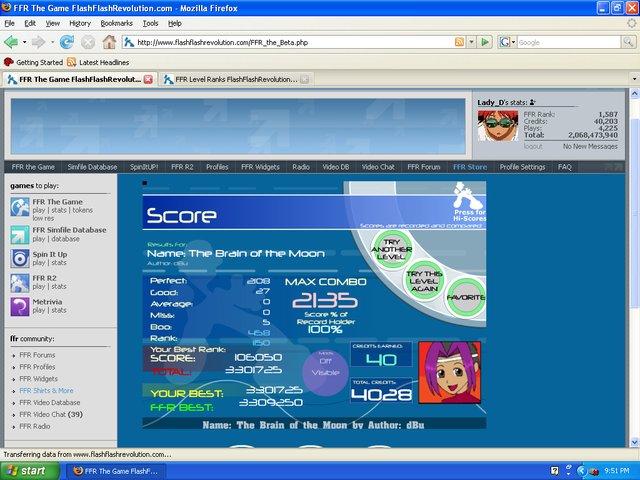Open FFR Video Chat (39) community link
Viewport: 640px width, 480px height.
coord(51,414)
